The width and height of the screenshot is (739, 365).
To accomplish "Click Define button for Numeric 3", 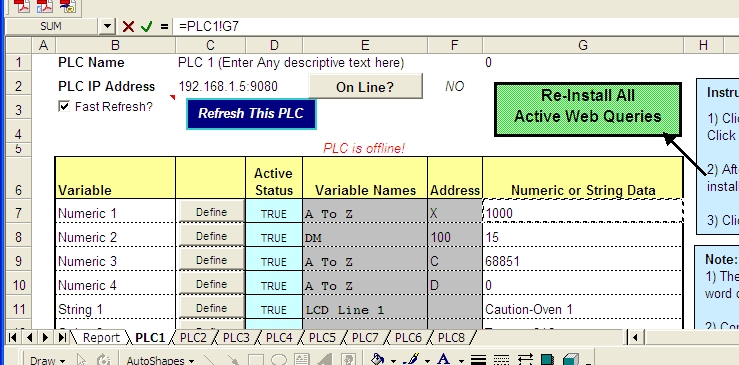I will [212, 260].
